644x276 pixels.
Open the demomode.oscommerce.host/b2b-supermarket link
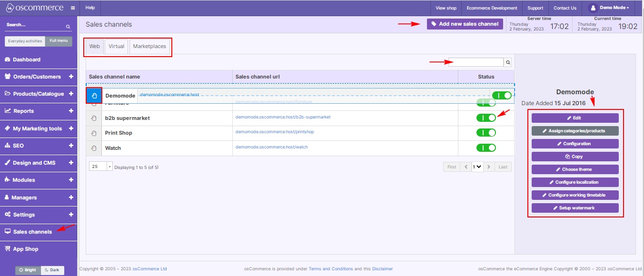(x=283, y=117)
